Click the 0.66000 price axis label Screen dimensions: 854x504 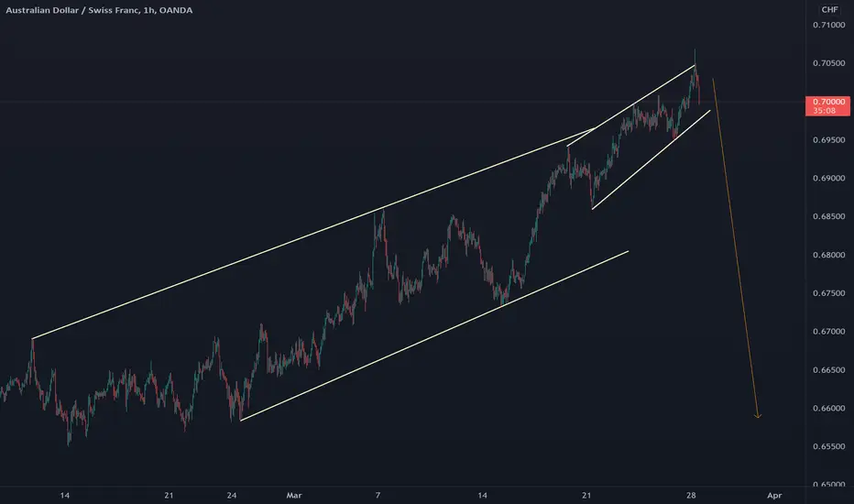point(828,408)
